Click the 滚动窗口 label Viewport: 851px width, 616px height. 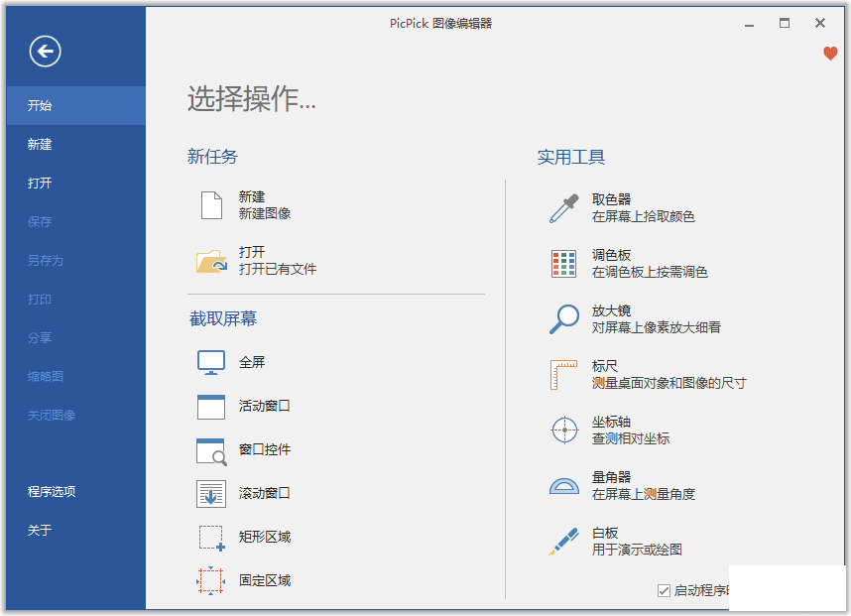[x=265, y=493]
